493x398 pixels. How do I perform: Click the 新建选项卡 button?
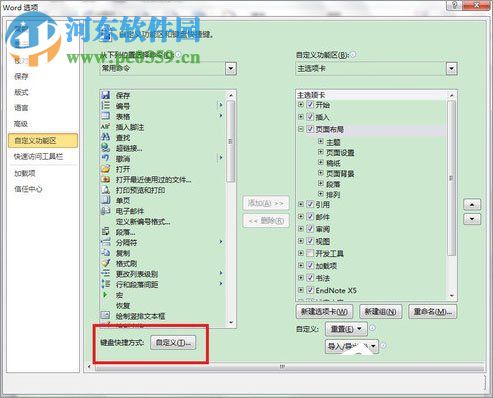pyautogui.click(x=324, y=312)
